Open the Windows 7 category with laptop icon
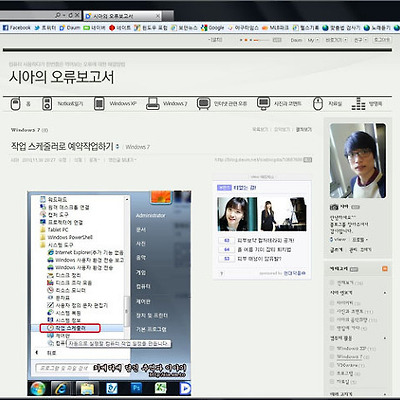Viewport: 400px width, 400px height. (x=167, y=104)
